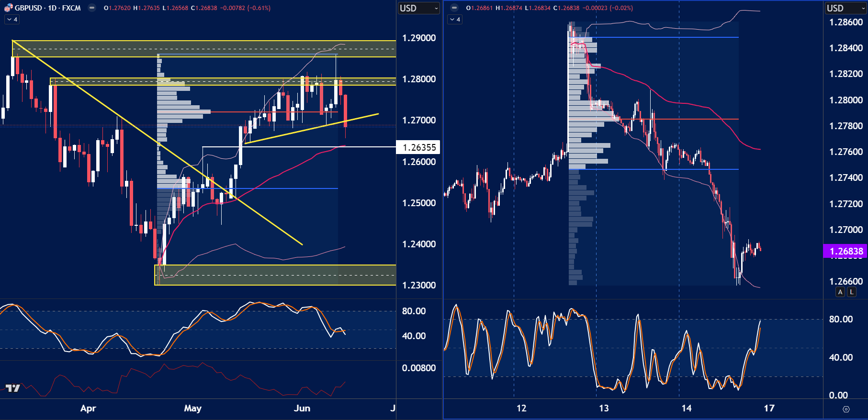Screen dimensions: 868x420
Task: Click the TradingView logo on left chart
Action: [13, 388]
